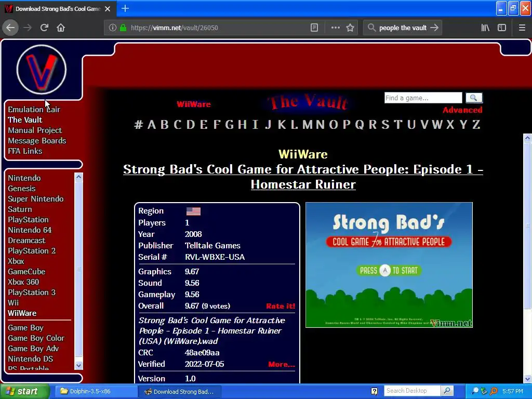The image size is (532, 399).
Task: Open the Library bookshelf icon
Action: (485, 28)
